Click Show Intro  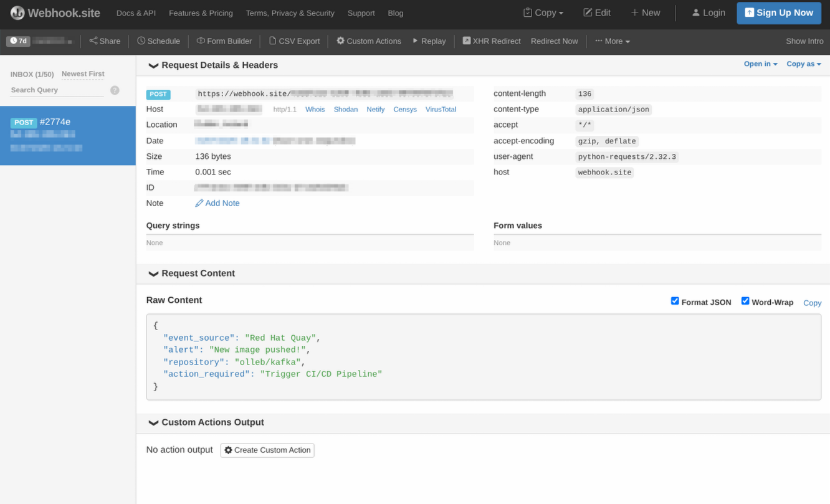pos(804,41)
